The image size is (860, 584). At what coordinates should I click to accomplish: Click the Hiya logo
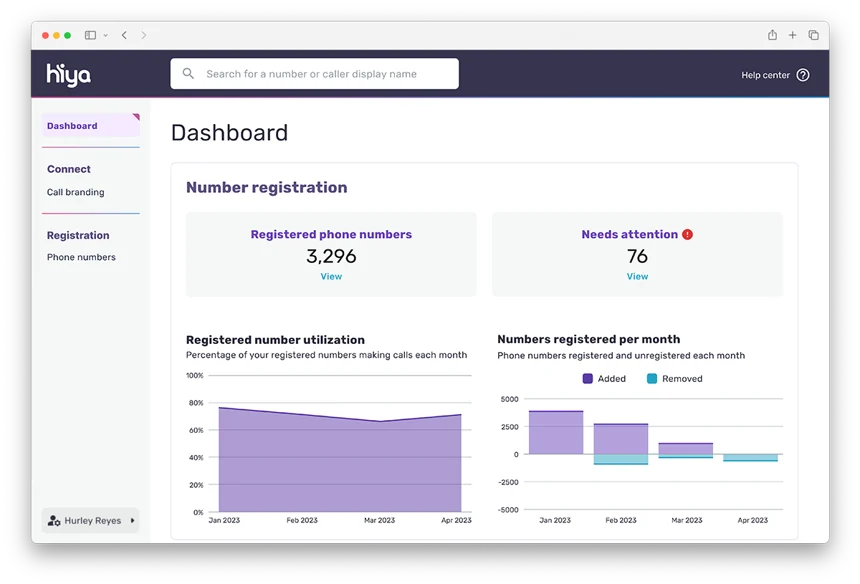pyautogui.click(x=67, y=74)
